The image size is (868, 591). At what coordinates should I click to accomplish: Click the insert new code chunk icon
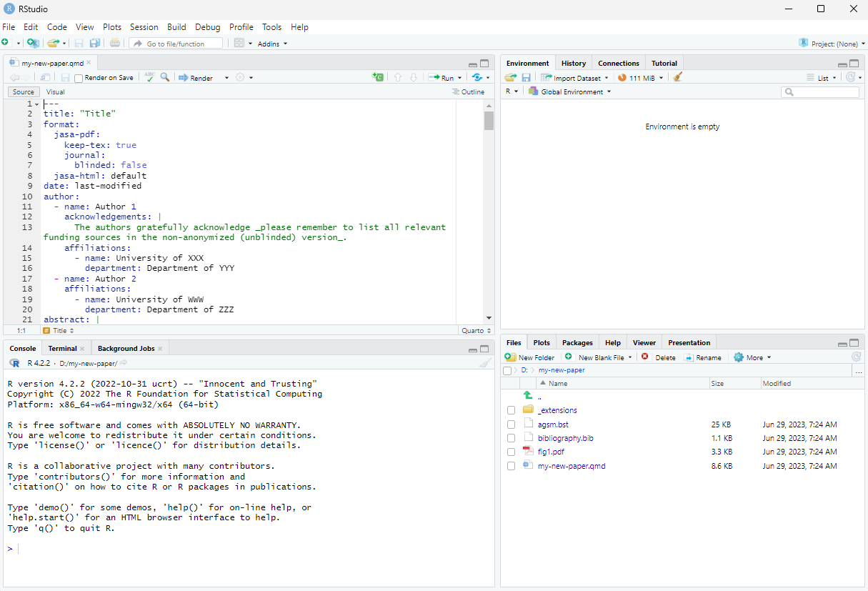tap(378, 77)
